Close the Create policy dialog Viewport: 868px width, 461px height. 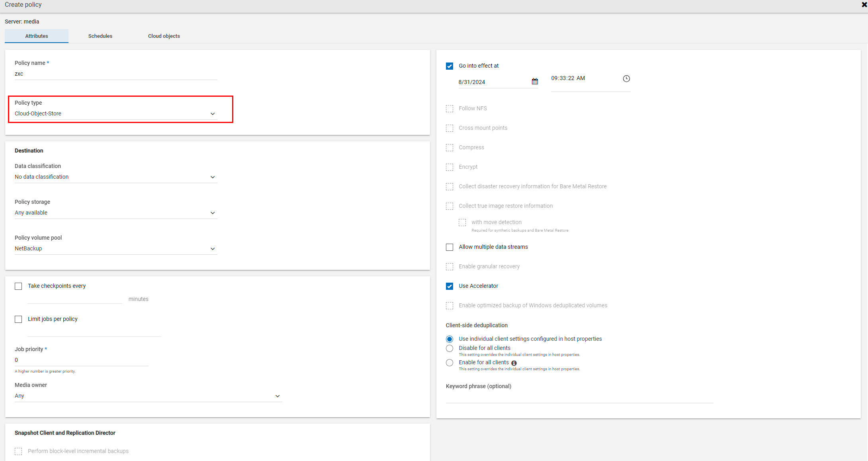click(864, 5)
